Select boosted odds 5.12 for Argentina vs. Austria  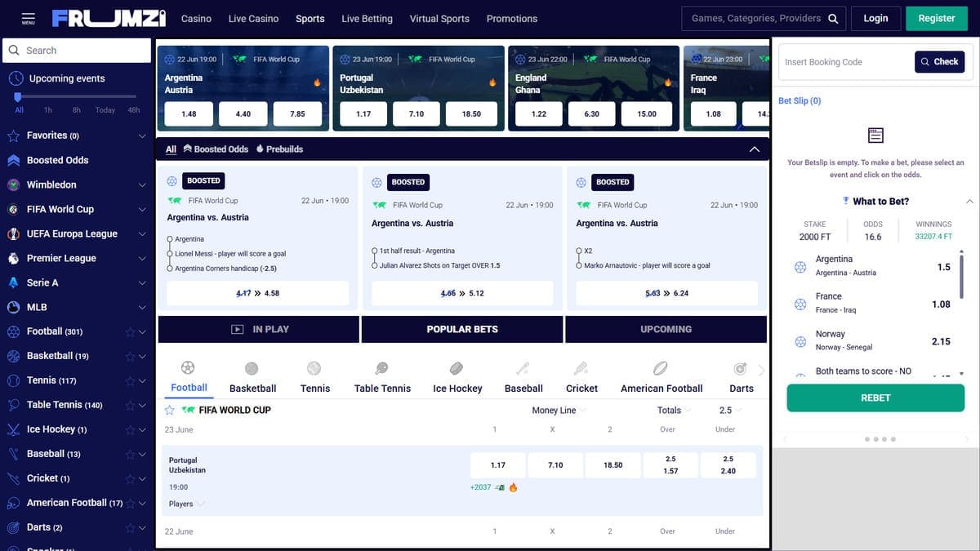(462, 293)
